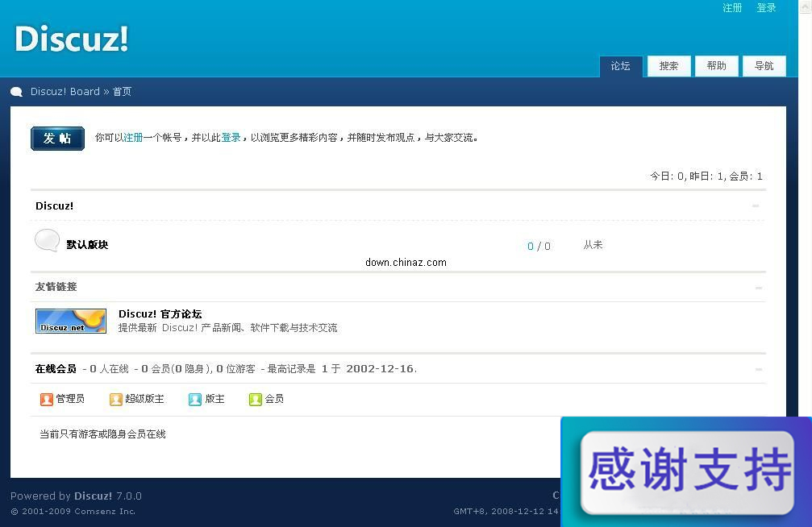
Task: Click 登录 link in the welcome message
Action: pyautogui.click(x=231, y=138)
